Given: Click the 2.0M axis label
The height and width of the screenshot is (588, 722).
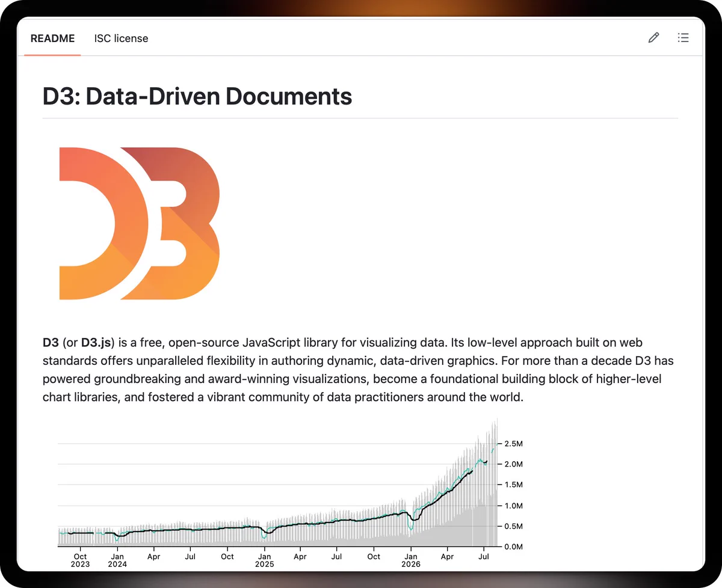Looking at the screenshot, I should click(x=513, y=464).
